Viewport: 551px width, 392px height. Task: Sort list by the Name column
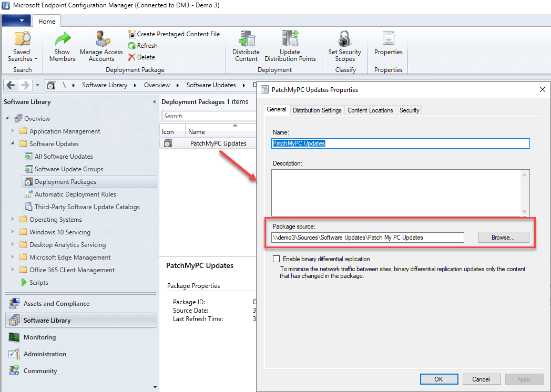point(221,132)
